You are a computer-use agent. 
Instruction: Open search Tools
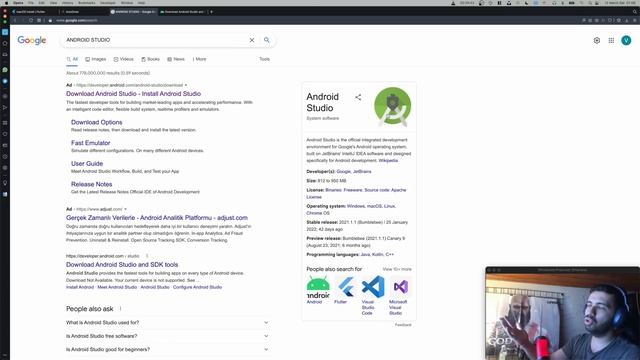pyautogui.click(x=264, y=59)
